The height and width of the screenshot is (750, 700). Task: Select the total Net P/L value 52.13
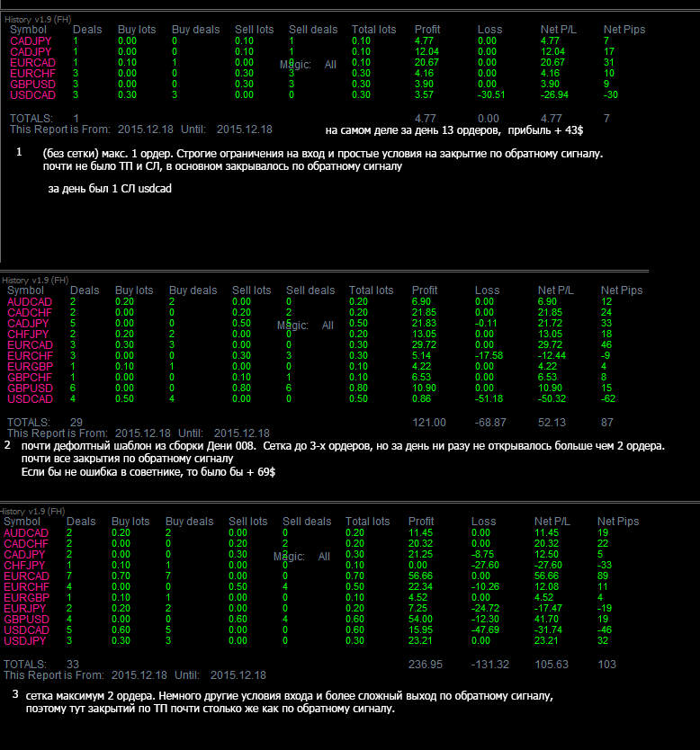[x=552, y=423]
